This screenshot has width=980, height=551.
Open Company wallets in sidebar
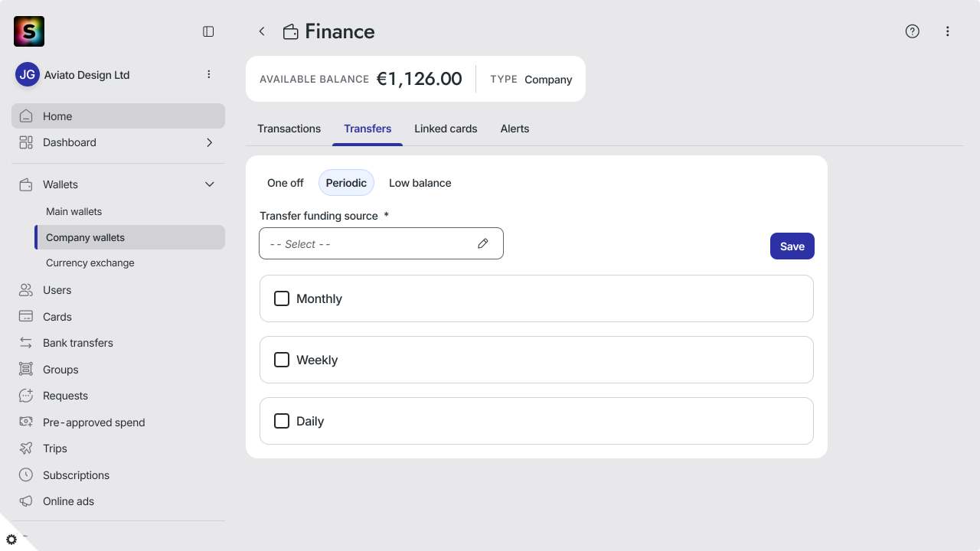[130, 237]
